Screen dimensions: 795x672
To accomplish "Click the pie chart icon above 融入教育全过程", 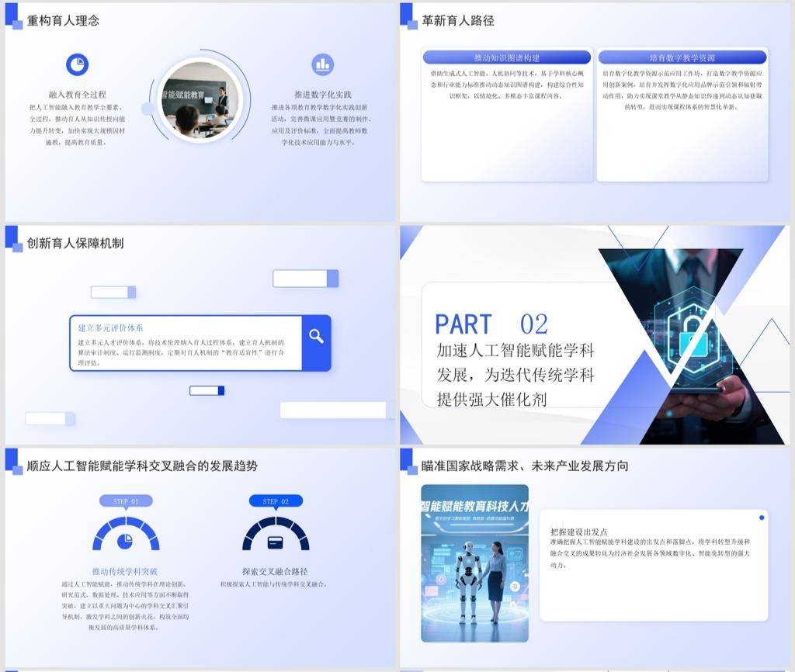I will pos(77,65).
